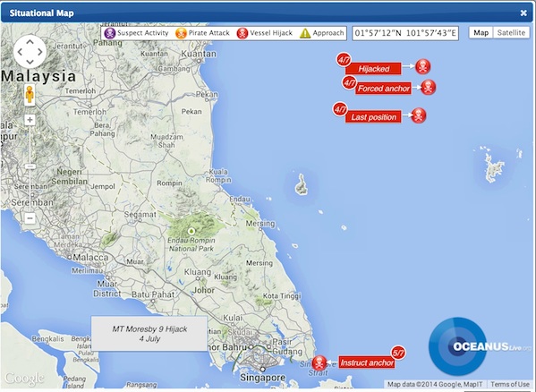536x392 pixels.
Task: Click the Endau Rompin National Park marker
Action: click(x=191, y=231)
